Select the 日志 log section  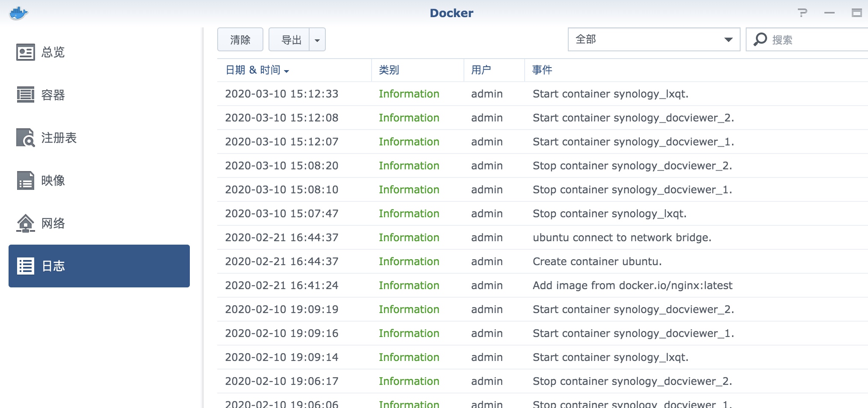click(99, 266)
